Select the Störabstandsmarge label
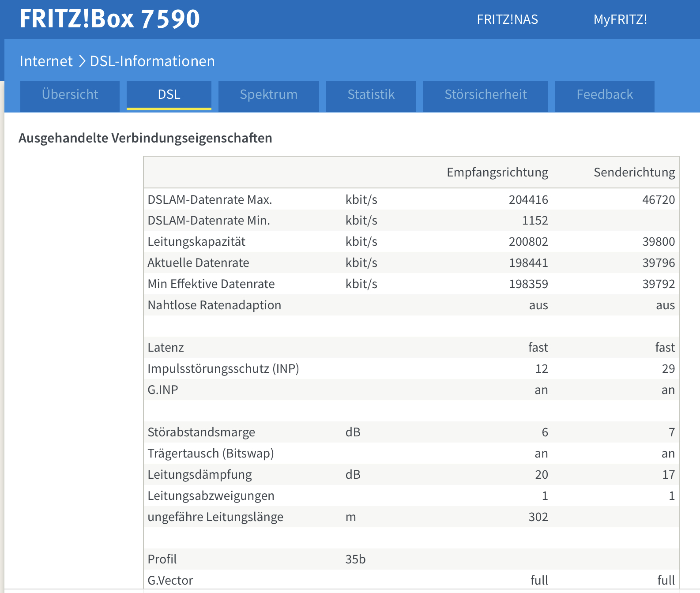This screenshot has width=700, height=593. [x=201, y=432]
